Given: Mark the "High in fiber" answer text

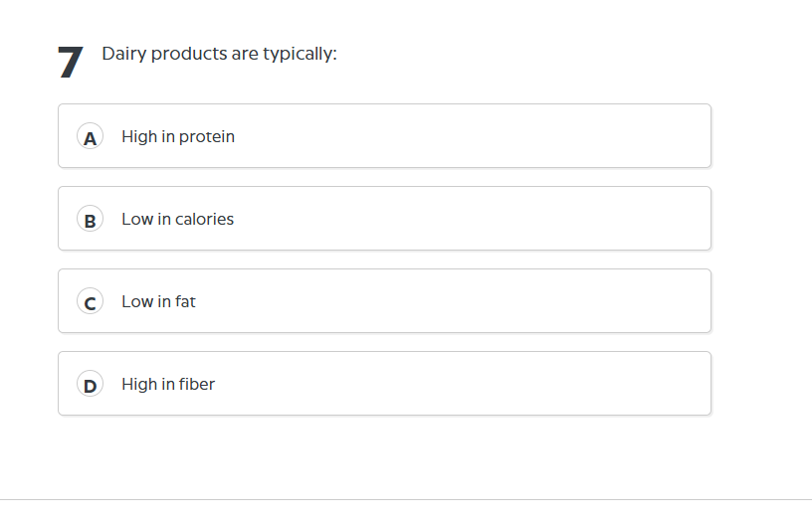Looking at the screenshot, I should click(168, 384).
